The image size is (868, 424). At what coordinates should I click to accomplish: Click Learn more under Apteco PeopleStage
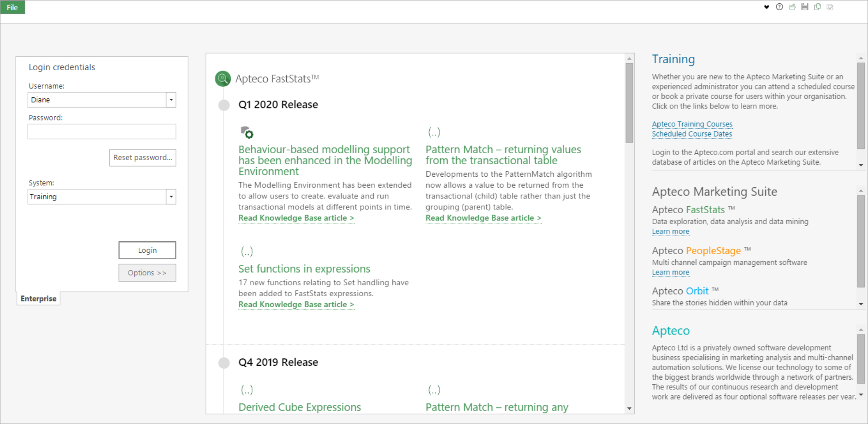(x=671, y=273)
